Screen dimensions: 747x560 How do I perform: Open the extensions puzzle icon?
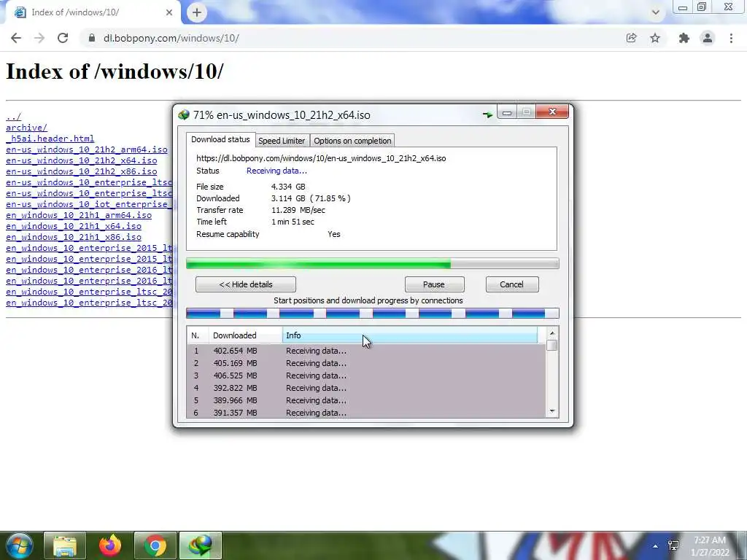point(684,38)
